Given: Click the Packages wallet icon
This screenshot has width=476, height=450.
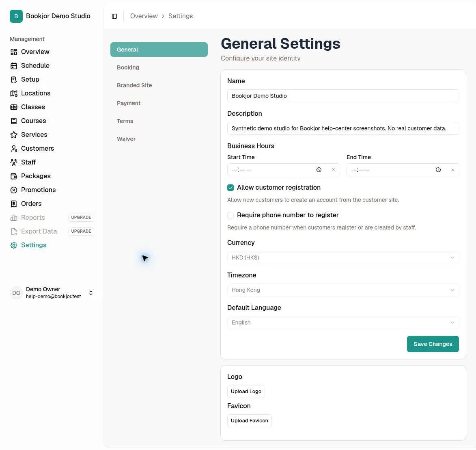Looking at the screenshot, I should coord(14,176).
